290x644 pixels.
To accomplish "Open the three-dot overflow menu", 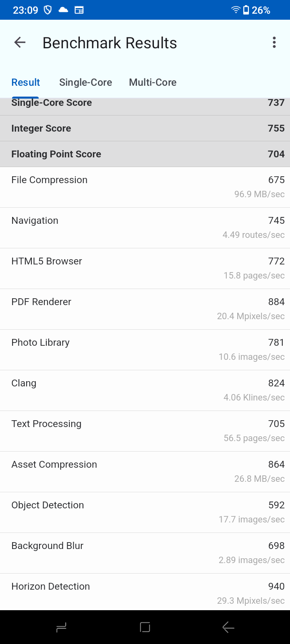I will (x=274, y=43).
